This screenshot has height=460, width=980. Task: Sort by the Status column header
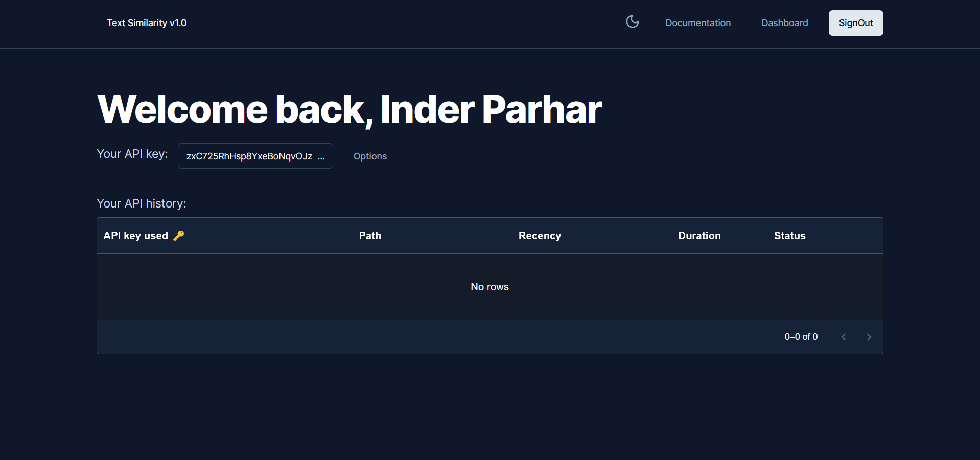pyautogui.click(x=789, y=236)
